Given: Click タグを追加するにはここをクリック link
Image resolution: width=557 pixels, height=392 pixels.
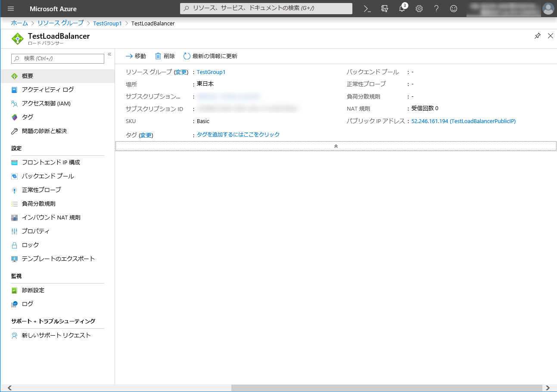Looking at the screenshot, I should click(x=238, y=135).
